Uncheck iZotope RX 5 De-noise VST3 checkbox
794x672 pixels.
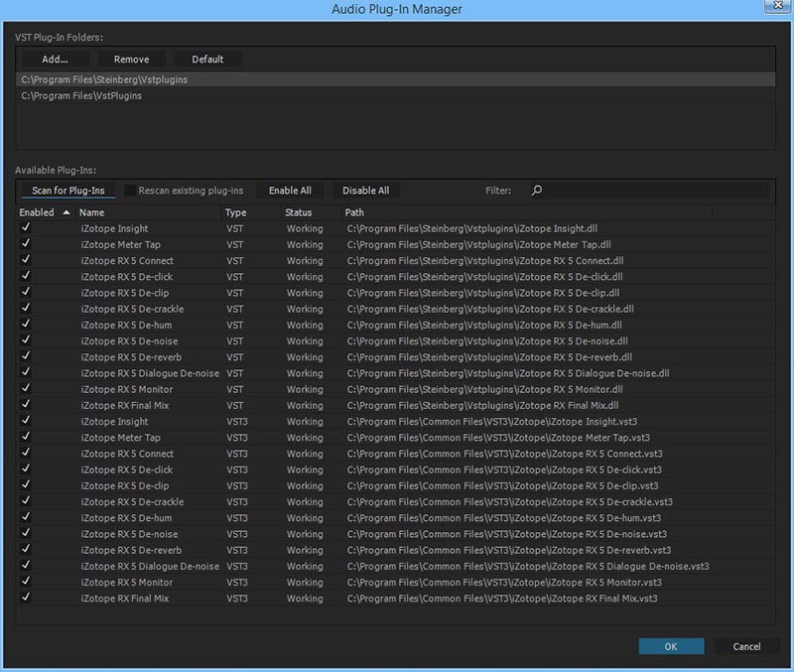(26, 533)
